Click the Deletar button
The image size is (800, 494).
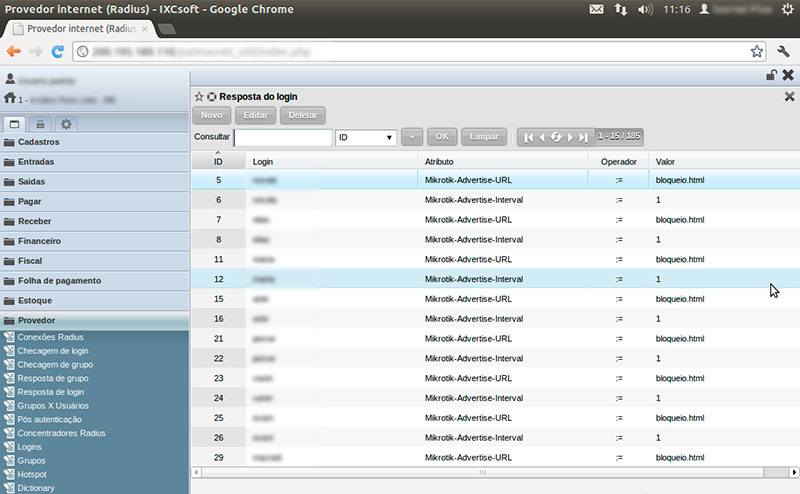point(303,115)
